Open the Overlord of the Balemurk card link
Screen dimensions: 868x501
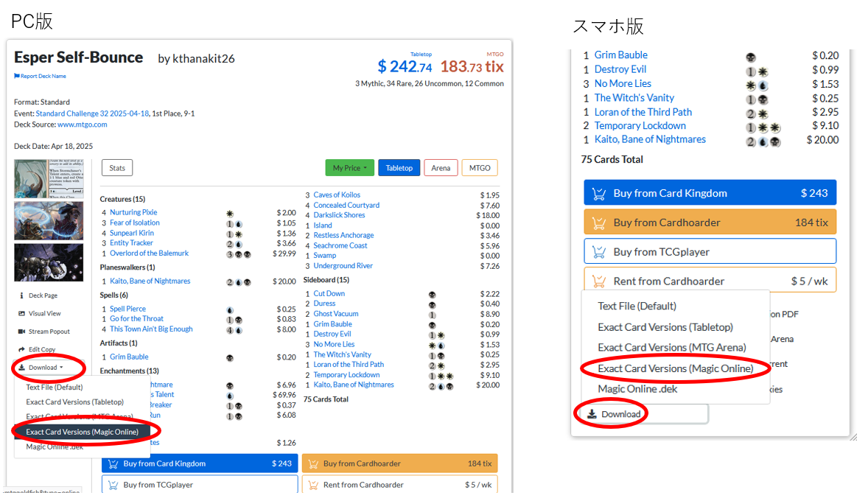(x=149, y=253)
